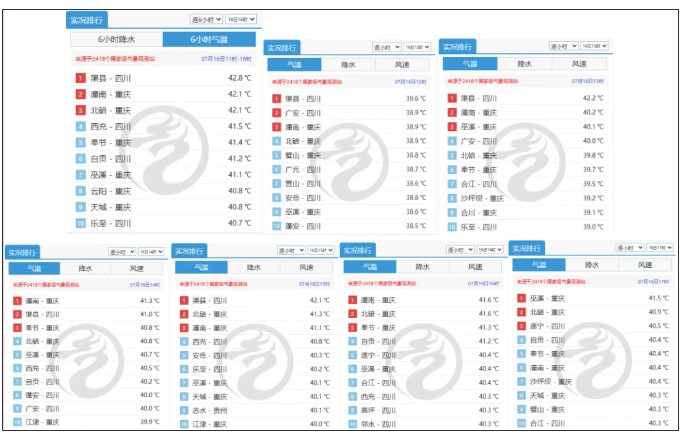Click 实况排行 header above 6小时降水 tab
The image size is (690, 440).
87,20
